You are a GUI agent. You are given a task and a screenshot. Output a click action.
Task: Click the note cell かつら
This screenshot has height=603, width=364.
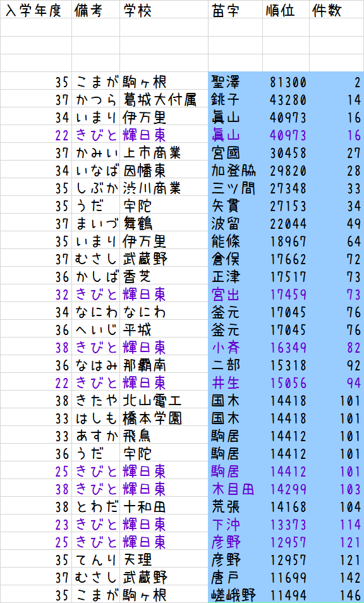[x=95, y=99]
